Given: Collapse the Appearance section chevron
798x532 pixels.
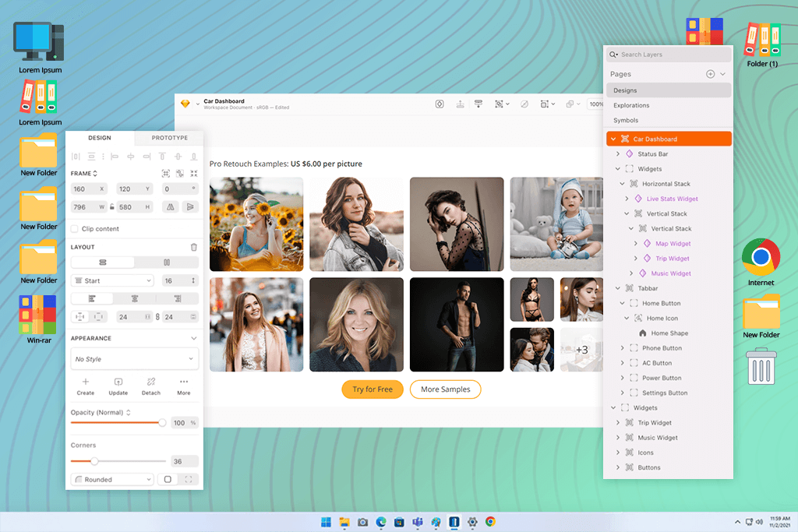Looking at the screenshot, I should (194, 338).
